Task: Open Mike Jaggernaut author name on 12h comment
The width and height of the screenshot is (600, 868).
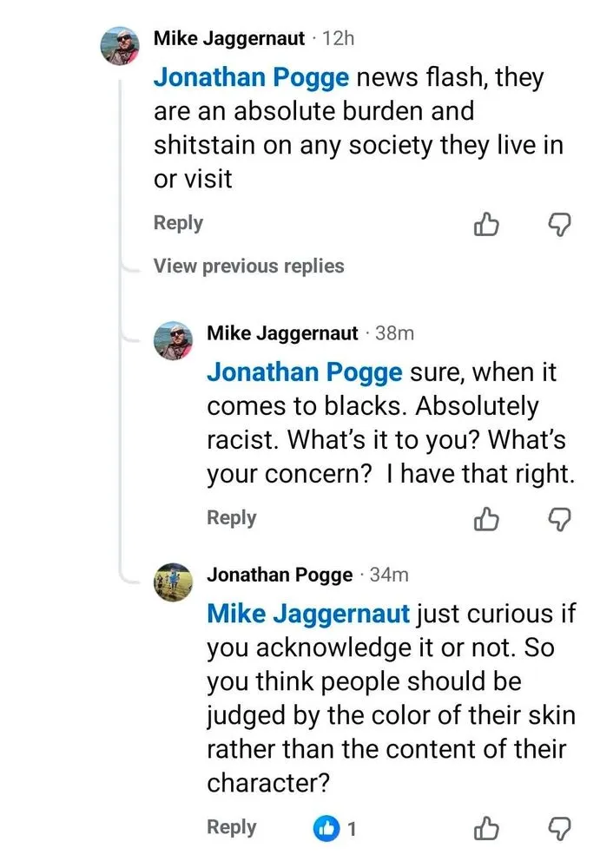Action: tap(229, 38)
